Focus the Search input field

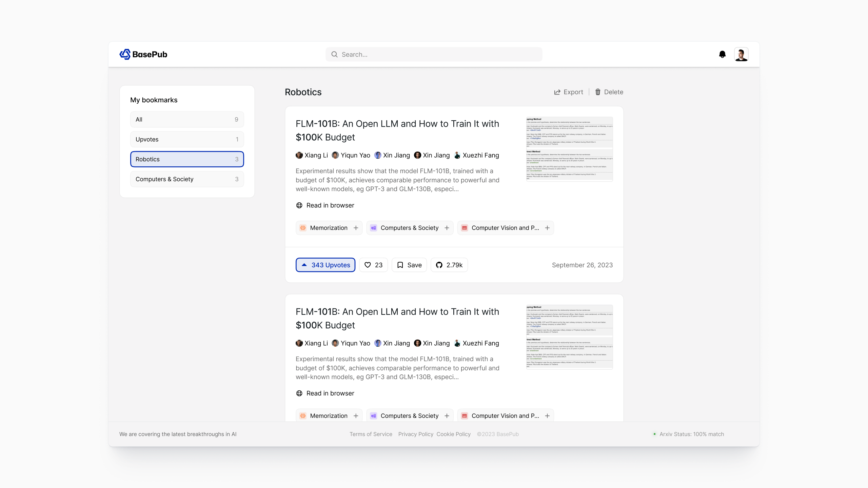click(x=434, y=54)
